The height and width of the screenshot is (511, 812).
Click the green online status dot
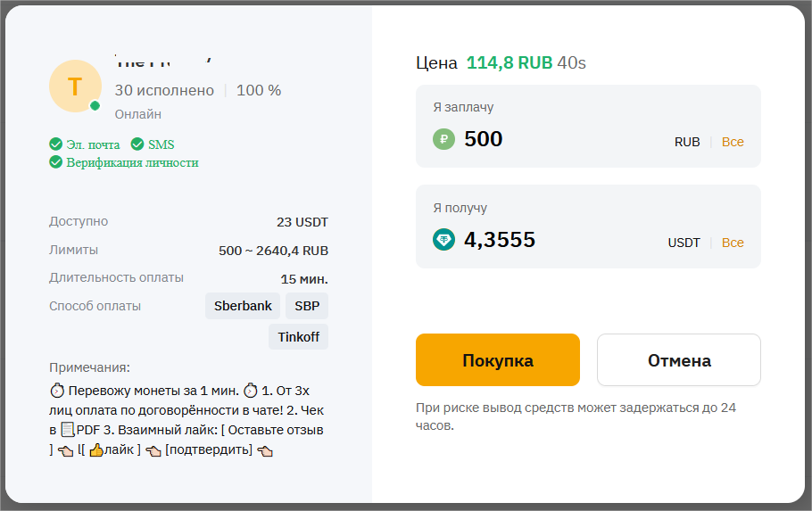95,106
